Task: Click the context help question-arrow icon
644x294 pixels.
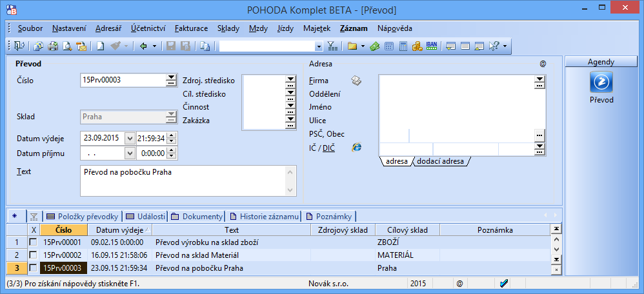Action: [x=494, y=46]
